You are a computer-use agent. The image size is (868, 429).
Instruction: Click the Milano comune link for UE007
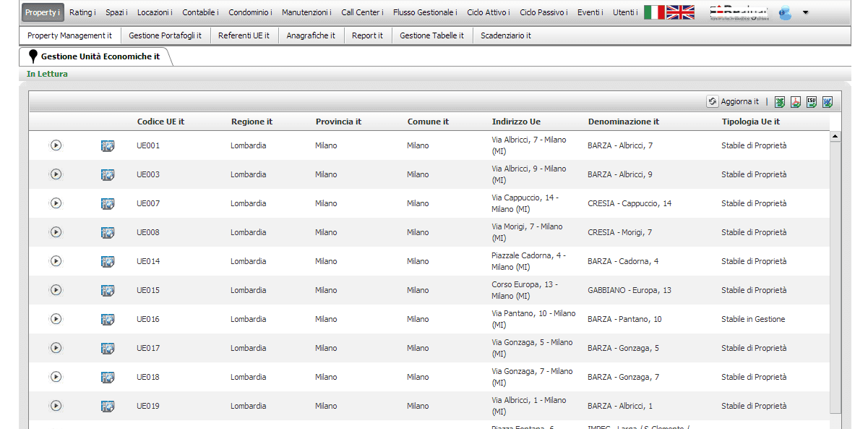coord(418,203)
